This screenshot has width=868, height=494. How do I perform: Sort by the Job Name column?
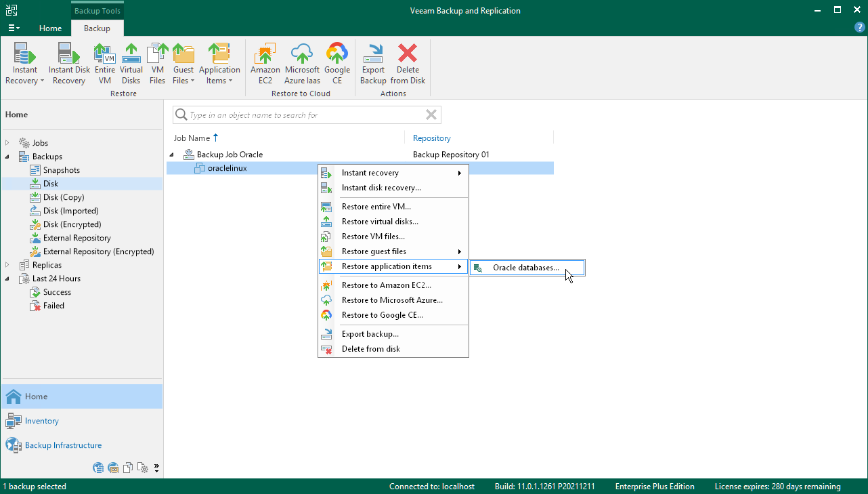click(x=196, y=138)
